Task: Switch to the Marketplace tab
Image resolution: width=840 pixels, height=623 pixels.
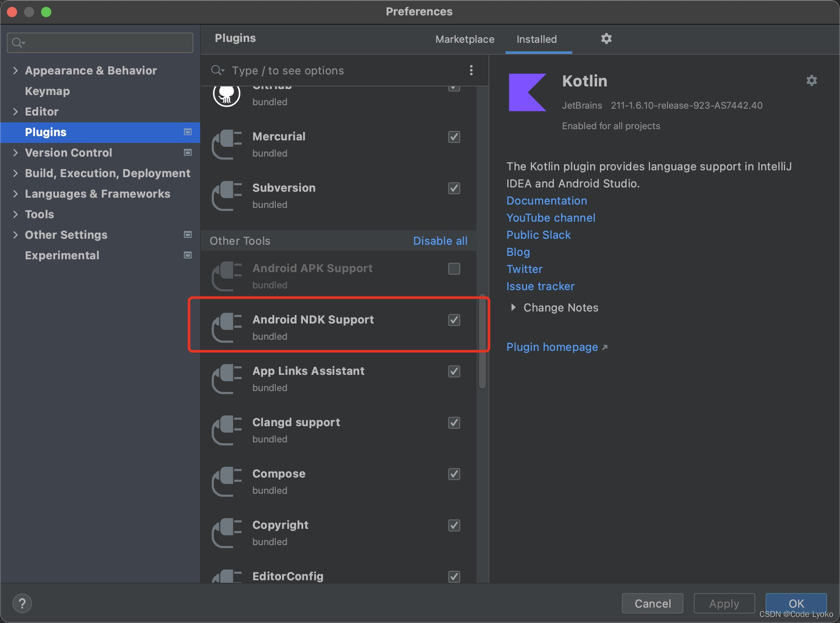Action: pos(464,39)
